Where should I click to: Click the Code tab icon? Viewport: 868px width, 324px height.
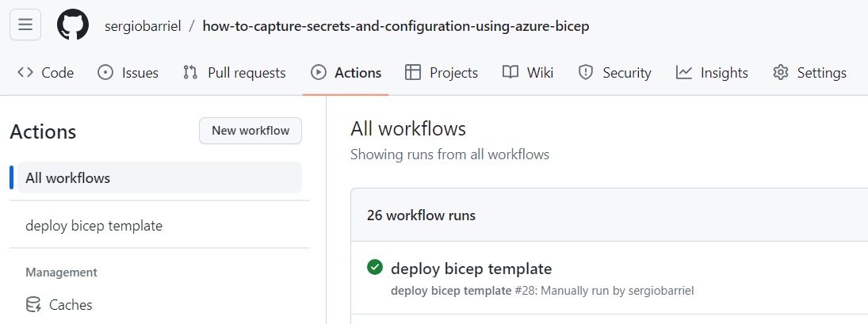pyautogui.click(x=25, y=72)
